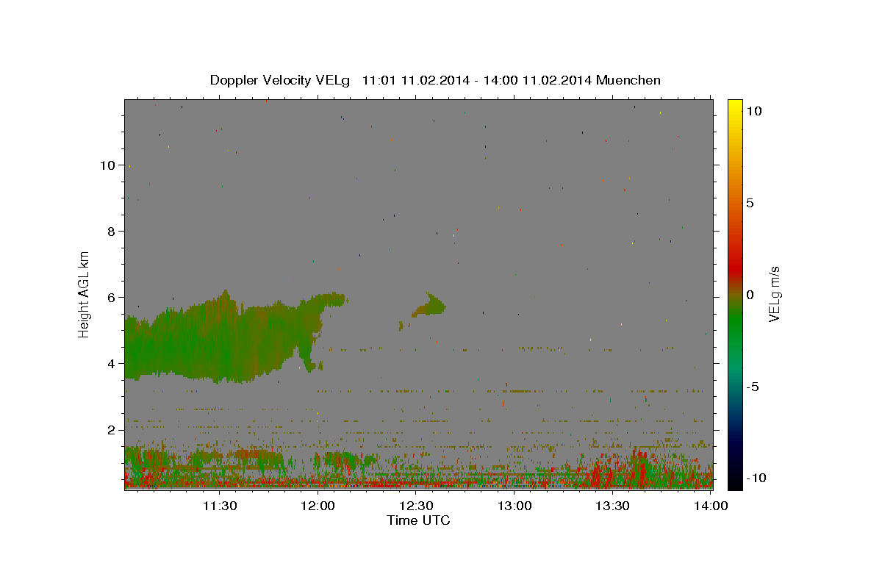The width and height of the screenshot is (882, 588).
Task: Click the height axis label '10'
Action: point(107,165)
